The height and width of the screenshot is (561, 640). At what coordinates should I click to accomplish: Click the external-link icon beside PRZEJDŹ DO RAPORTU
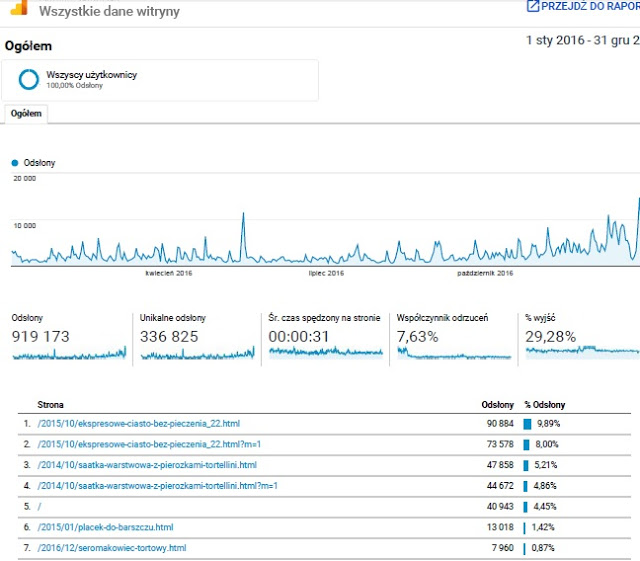coord(532,7)
